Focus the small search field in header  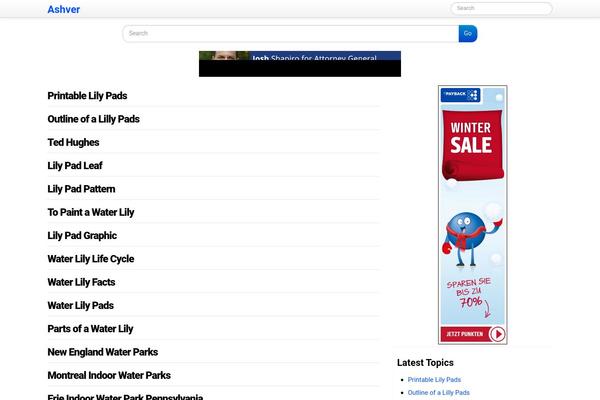coord(501,8)
